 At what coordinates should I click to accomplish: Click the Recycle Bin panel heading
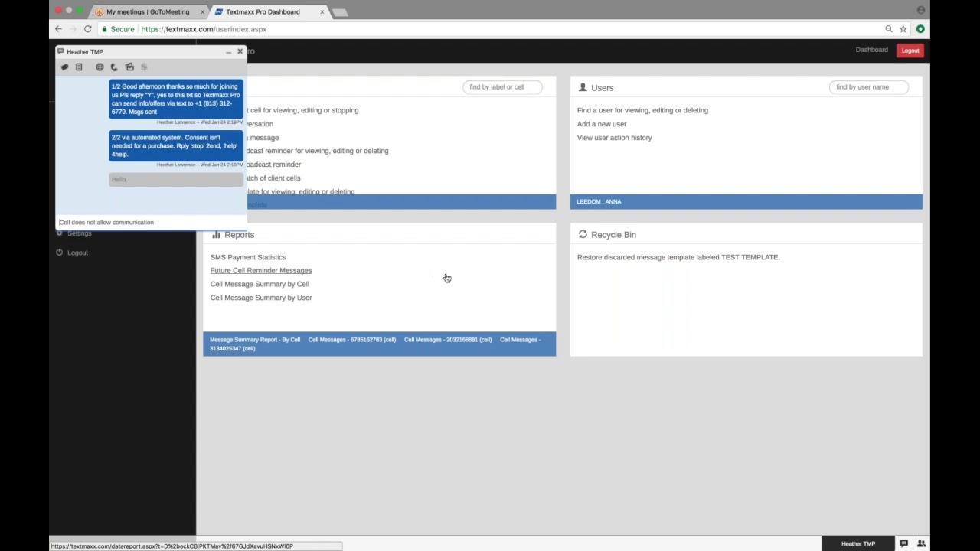tap(613, 235)
